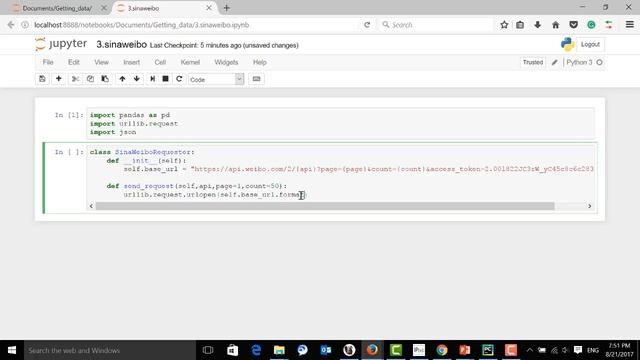Click the pencil edit-mode indicator
The width and height of the screenshot is (640, 360).
point(554,62)
